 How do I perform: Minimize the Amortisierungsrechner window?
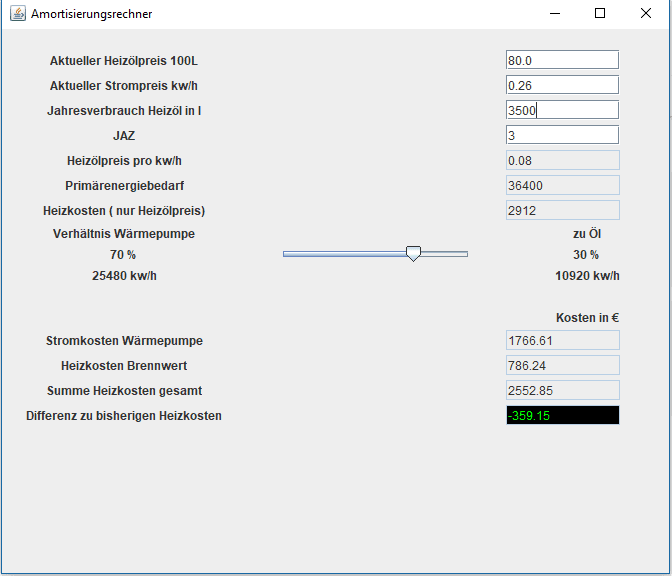(x=554, y=14)
